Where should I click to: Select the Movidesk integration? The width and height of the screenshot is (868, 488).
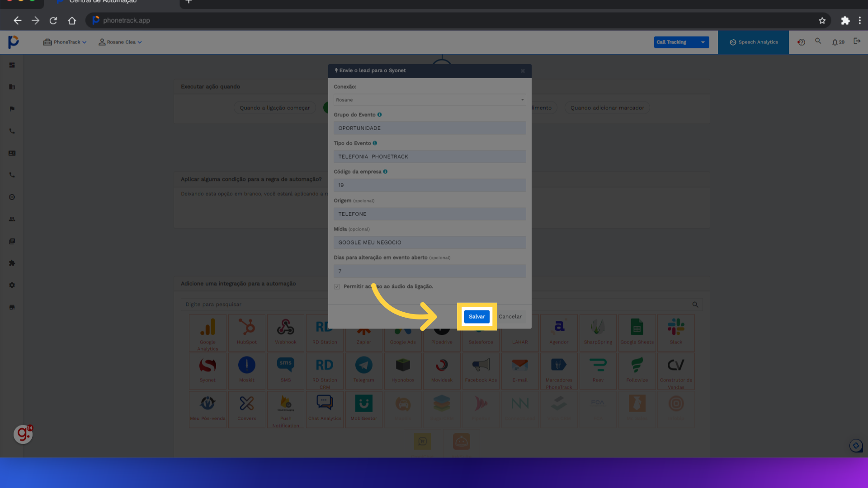[442, 371]
